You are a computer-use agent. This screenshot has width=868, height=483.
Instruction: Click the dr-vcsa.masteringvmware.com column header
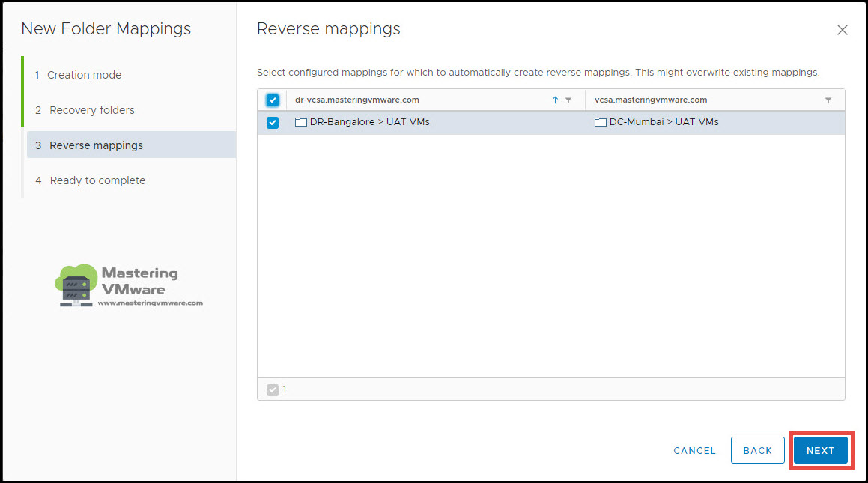[x=357, y=100]
